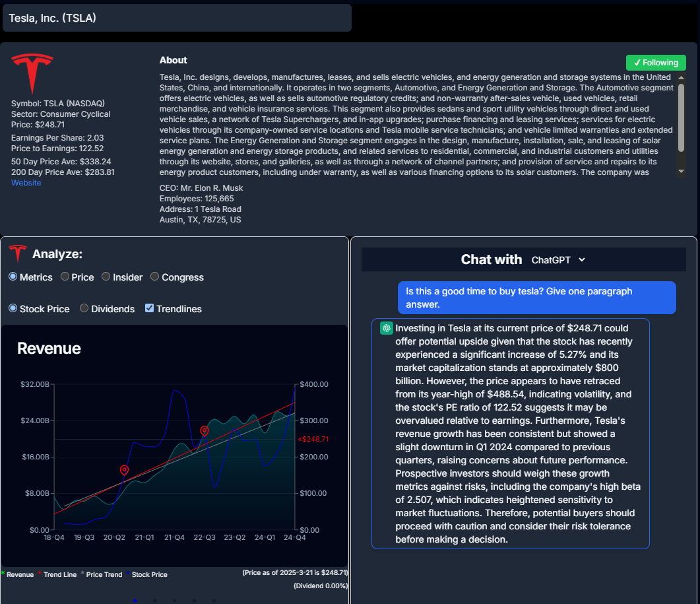Click the 'Chat with' heading

492,259
